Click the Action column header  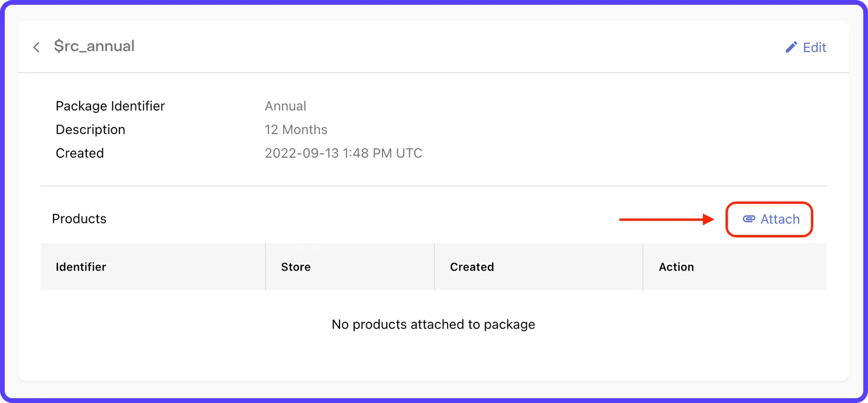(676, 267)
